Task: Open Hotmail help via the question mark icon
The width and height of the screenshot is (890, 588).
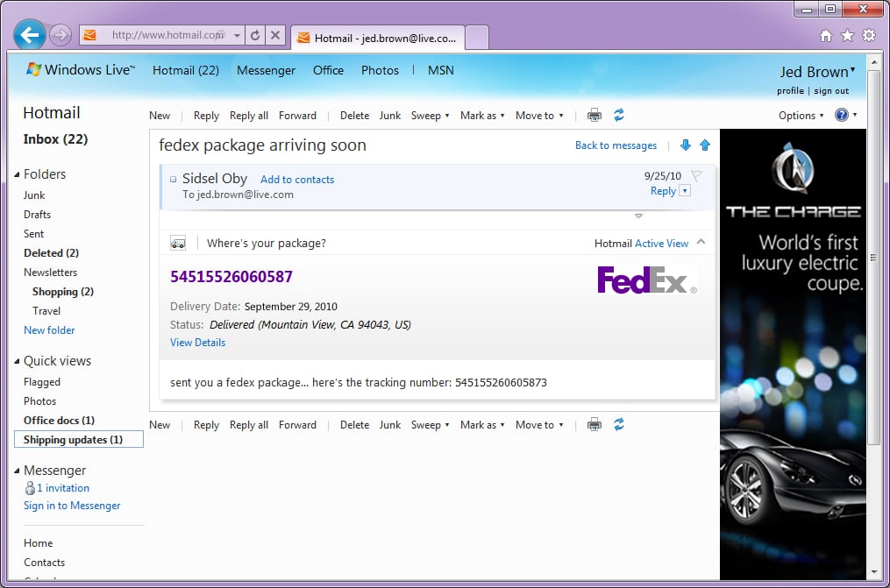Action: tap(840, 115)
